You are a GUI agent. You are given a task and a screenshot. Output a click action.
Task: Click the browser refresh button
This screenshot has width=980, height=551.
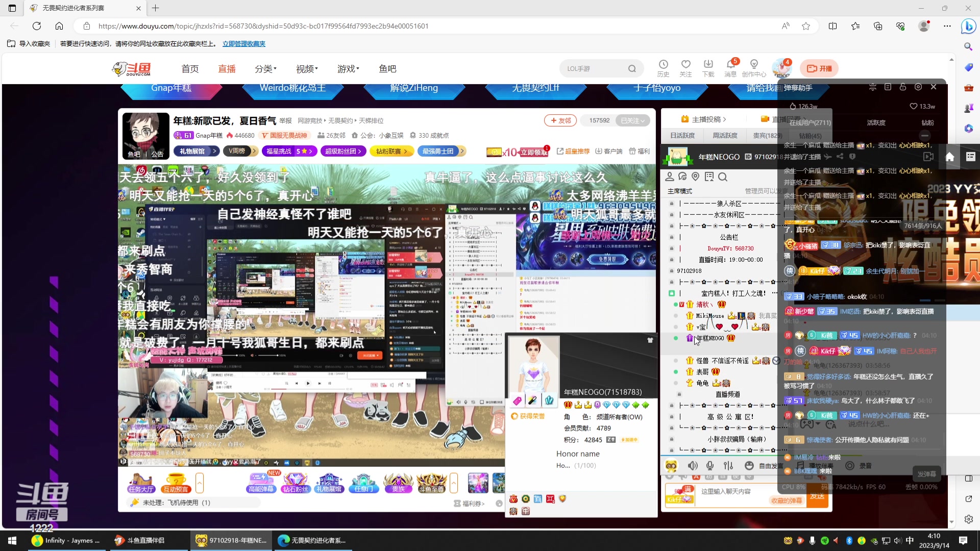37,26
